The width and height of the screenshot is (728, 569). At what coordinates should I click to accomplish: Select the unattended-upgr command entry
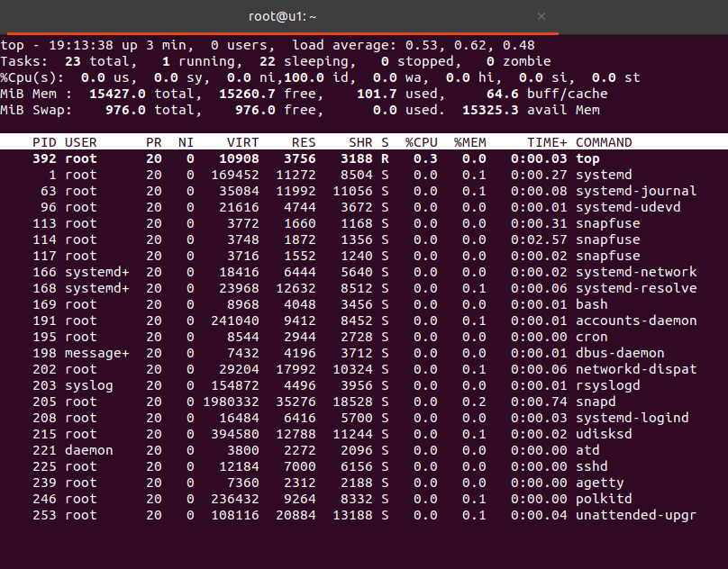click(636, 516)
